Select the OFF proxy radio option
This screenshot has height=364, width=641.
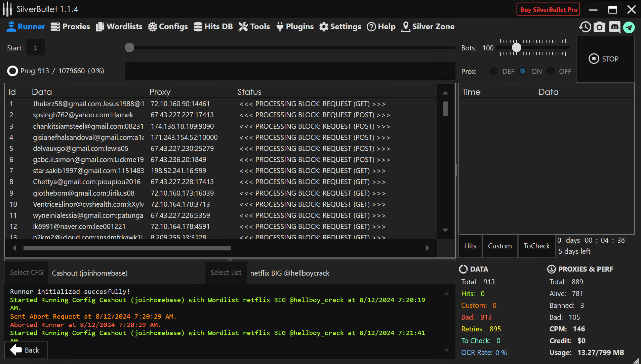tap(550, 71)
